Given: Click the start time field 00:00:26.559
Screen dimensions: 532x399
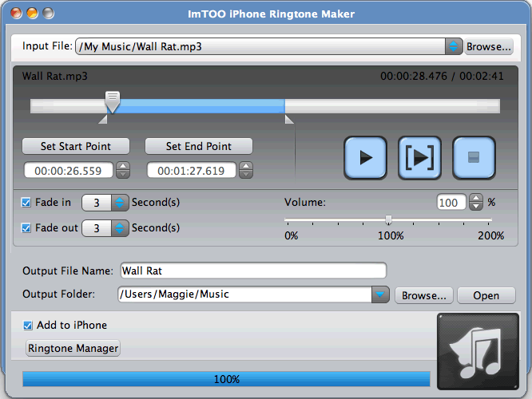Looking at the screenshot, I should (68, 170).
